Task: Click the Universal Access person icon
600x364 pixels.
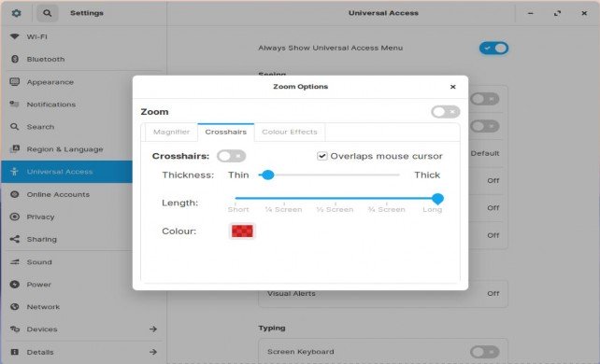Action: tap(15, 172)
